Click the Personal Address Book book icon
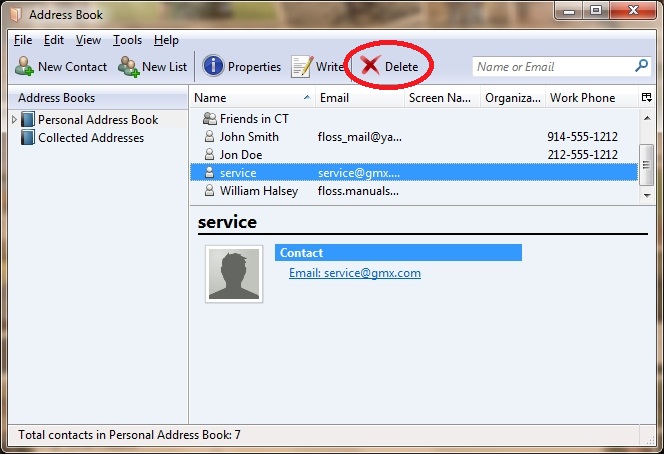The image size is (664, 454). 28,120
